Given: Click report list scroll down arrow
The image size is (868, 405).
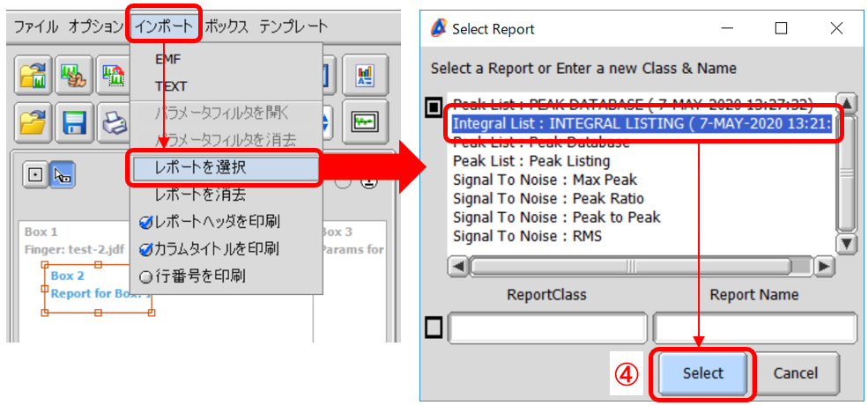Looking at the screenshot, I should point(847,244).
